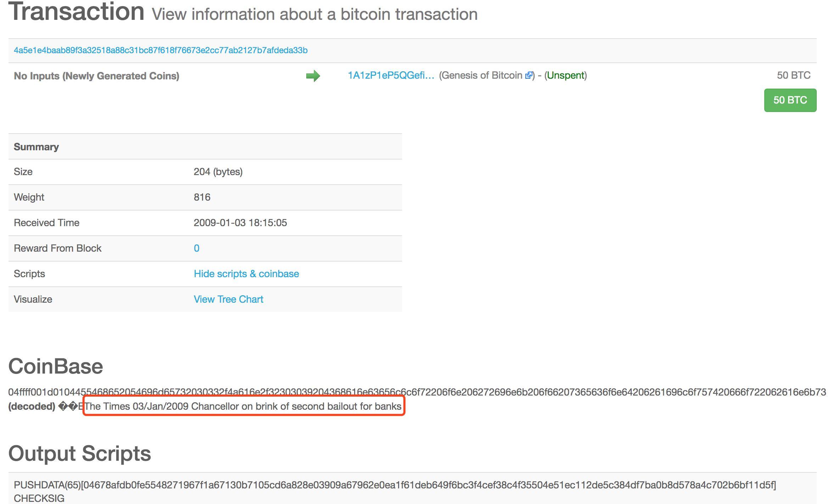Click the Weight value 816
838x504 pixels.
pyautogui.click(x=202, y=197)
